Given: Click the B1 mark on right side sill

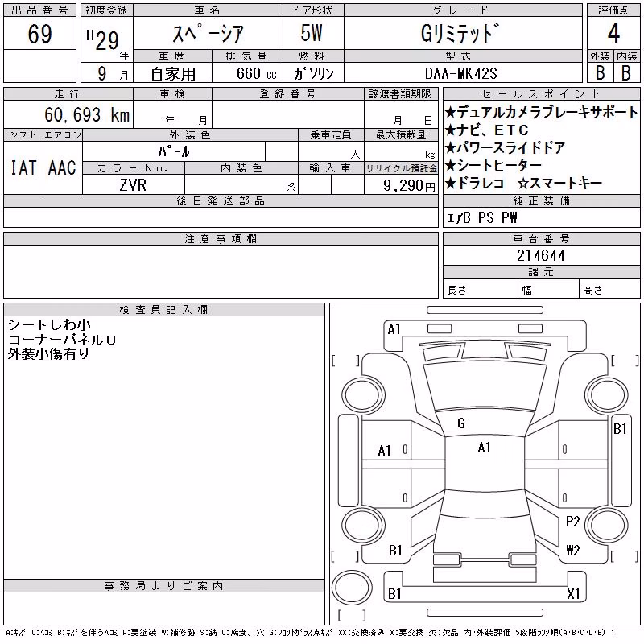Looking at the screenshot, I should click(620, 429).
